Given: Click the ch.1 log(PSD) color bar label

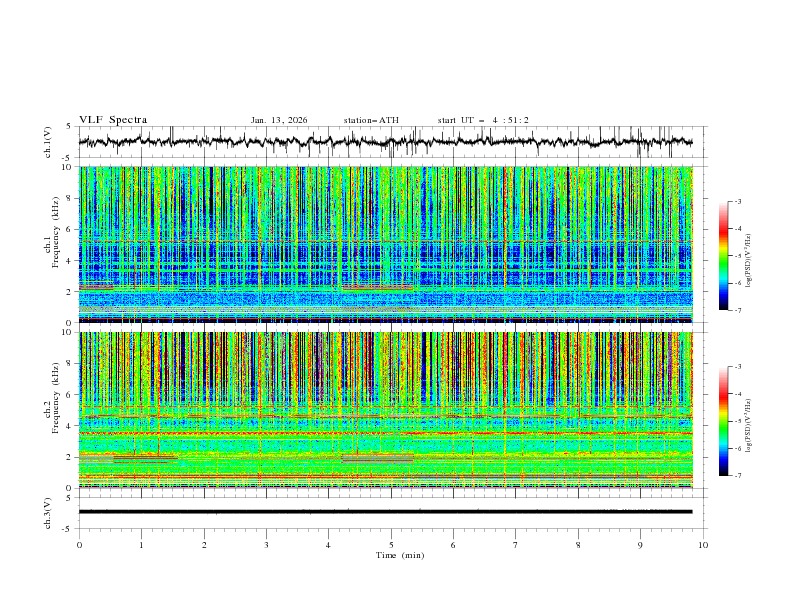Looking at the screenshot, I should 750,262.
